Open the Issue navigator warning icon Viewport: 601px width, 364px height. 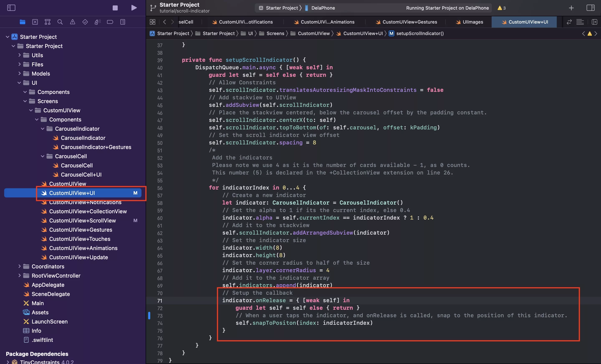coord(73,22)
